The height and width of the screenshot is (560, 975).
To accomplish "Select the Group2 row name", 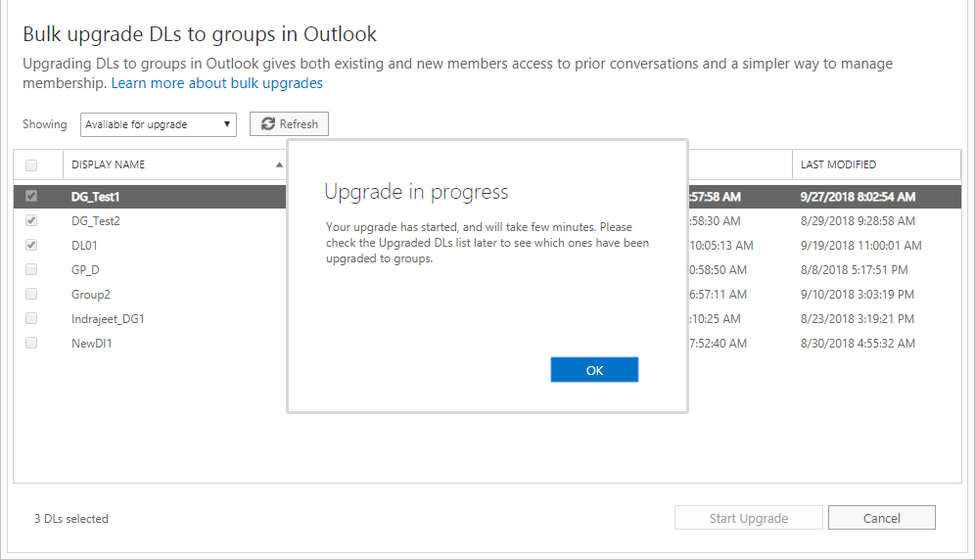I will (91, 295).
